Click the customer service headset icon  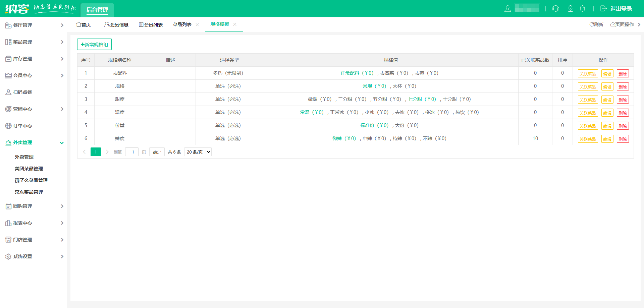(x=555, y=9)
